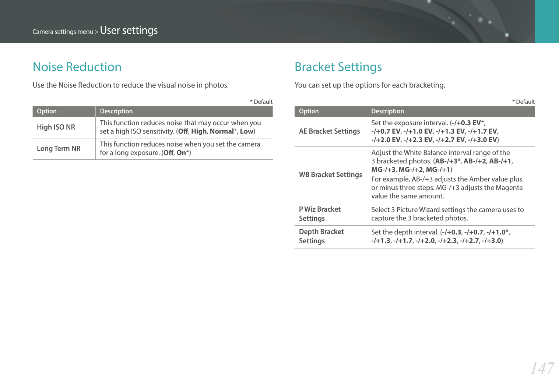Screen dimensions: 559x392
Task: Click 'Use the Noise Reduction to reduce' sentence
Action: click(x=131, y=85)
